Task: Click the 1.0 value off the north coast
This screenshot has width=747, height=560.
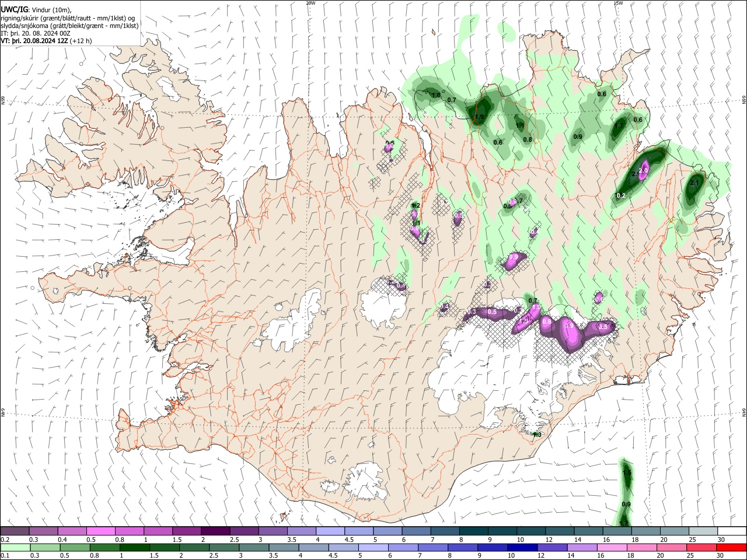Action: click(x=436, y=95)
